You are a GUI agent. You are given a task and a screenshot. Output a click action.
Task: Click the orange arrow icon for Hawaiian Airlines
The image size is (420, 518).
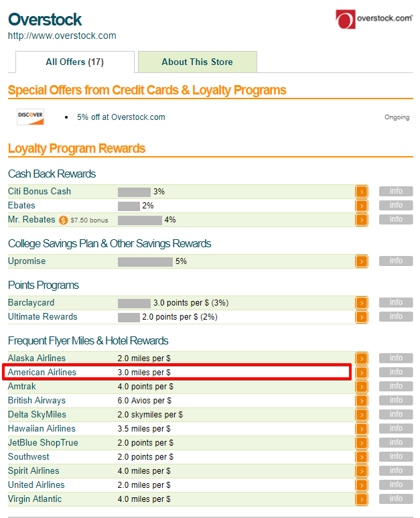362,429
